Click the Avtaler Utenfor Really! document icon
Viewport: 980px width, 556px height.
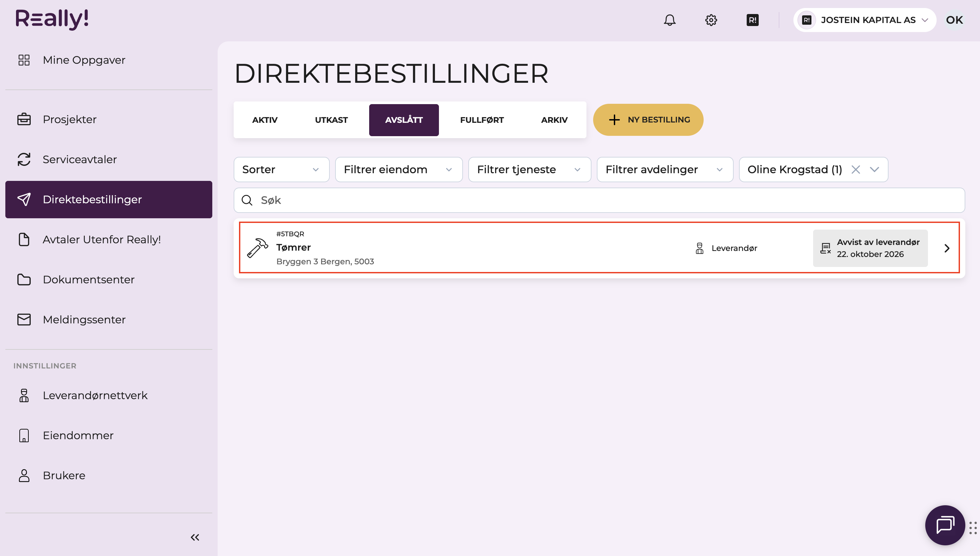pyautogui.click(x=24, y=239)
